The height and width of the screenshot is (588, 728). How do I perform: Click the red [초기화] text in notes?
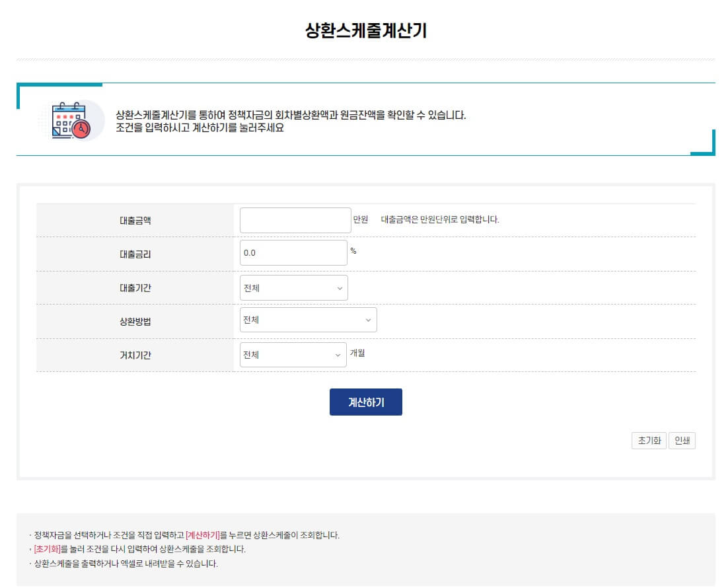(x=48, y=550)
